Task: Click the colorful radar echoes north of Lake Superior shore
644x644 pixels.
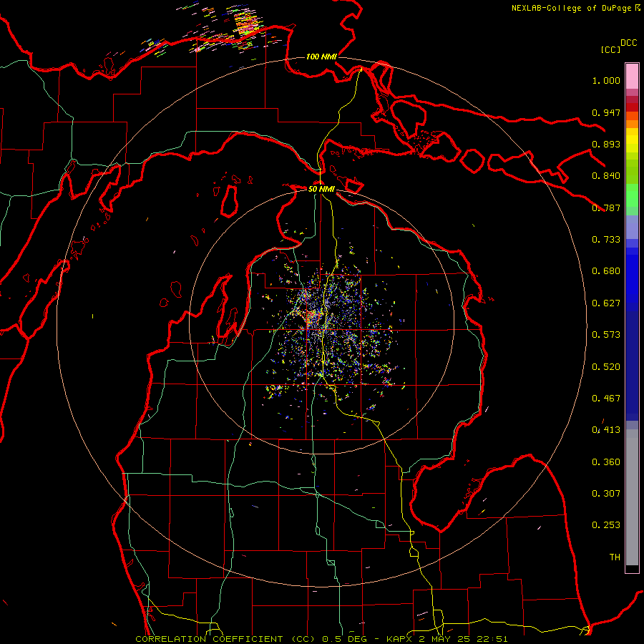Action: pyautogui.click(x=246, y=23)
